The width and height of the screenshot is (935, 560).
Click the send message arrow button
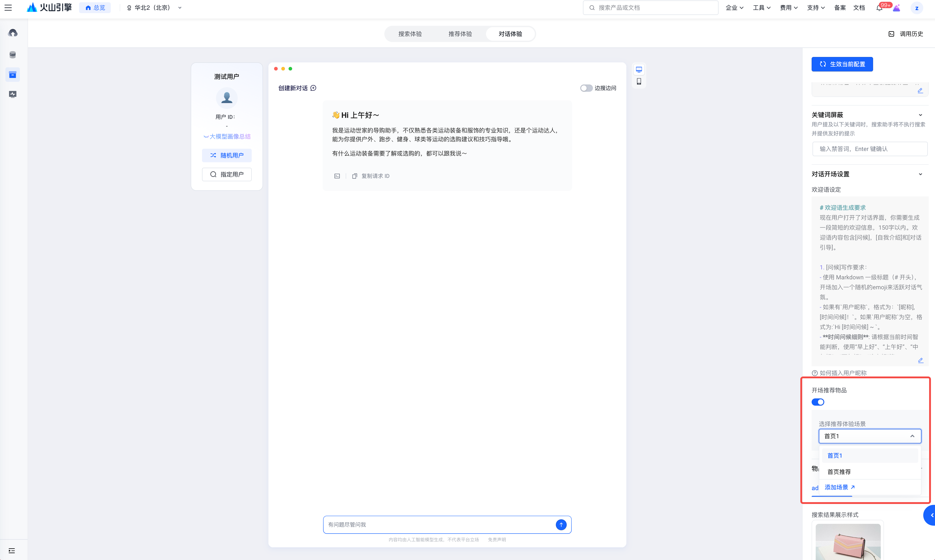coord(561,525)
